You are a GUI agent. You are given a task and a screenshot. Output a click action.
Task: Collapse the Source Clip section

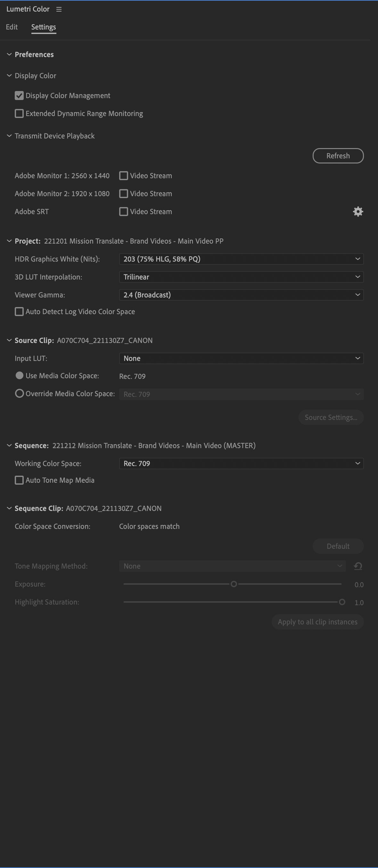[x=9, y=340]
